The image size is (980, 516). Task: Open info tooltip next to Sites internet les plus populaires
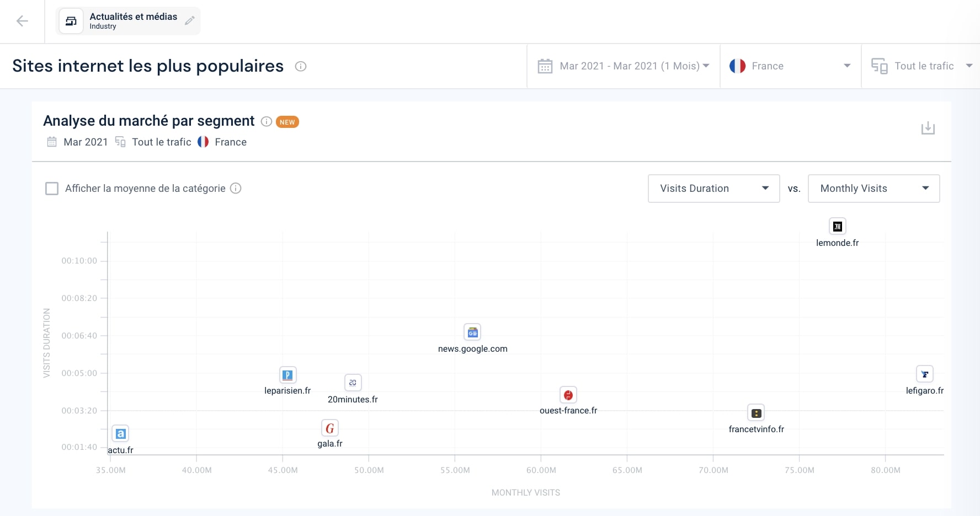point(301,66)
